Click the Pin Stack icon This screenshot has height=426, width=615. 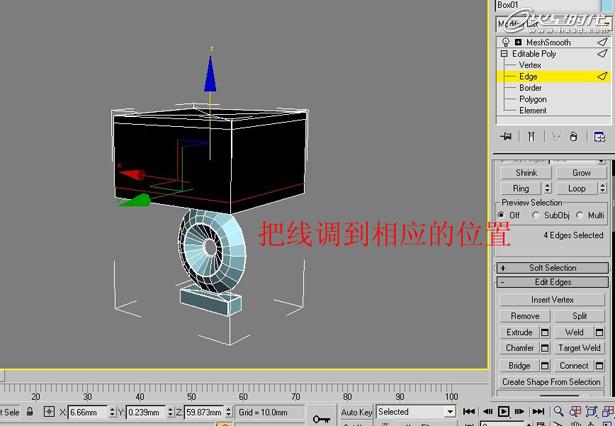pos(508,136)
